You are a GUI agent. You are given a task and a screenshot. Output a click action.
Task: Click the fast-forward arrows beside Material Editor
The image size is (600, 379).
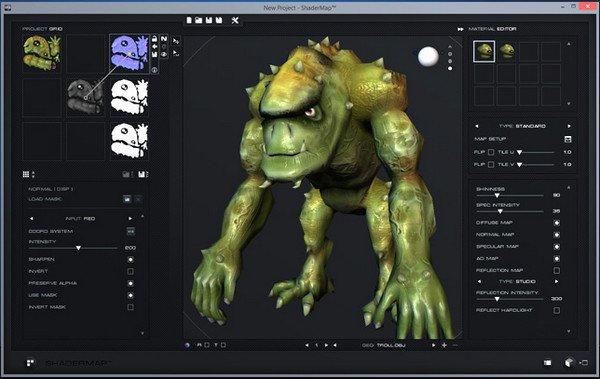tap(460, 29)
